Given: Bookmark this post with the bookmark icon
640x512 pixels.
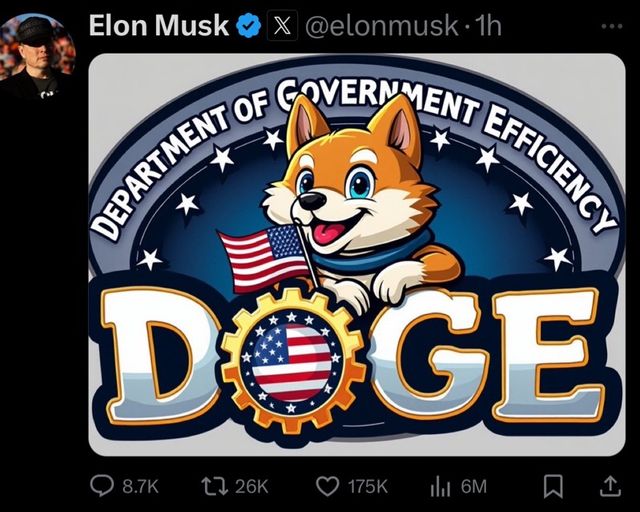Looking at the screenshot, I should 553,486.
